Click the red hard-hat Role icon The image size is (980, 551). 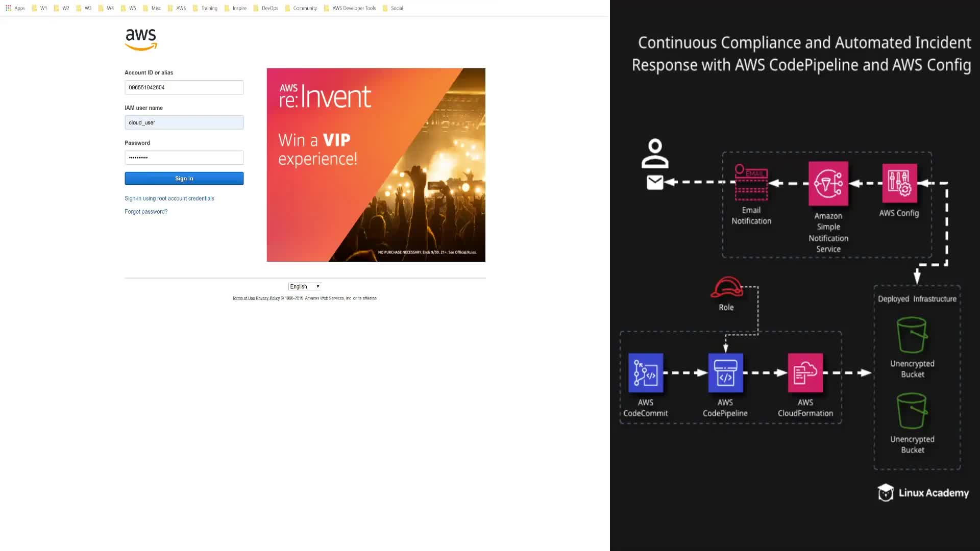pos(726,287)
